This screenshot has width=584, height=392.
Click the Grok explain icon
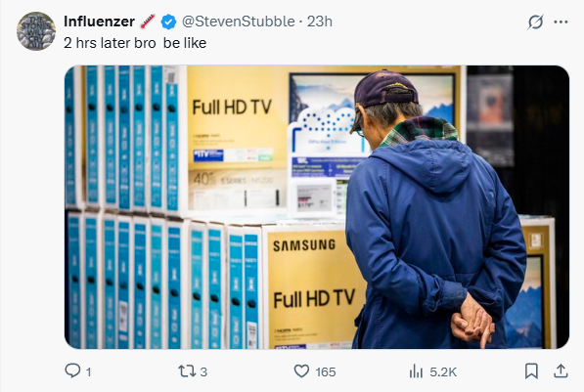535,22
